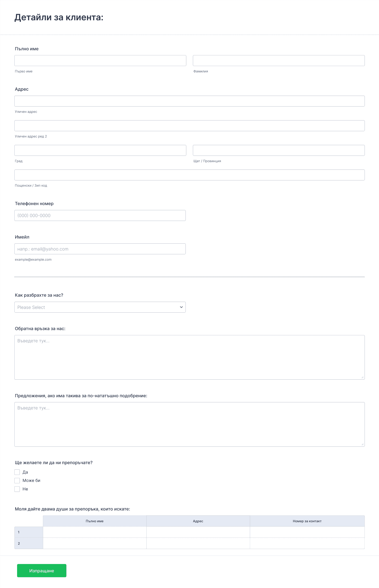Focus the Първо име input field

click(x=100, y=60)
